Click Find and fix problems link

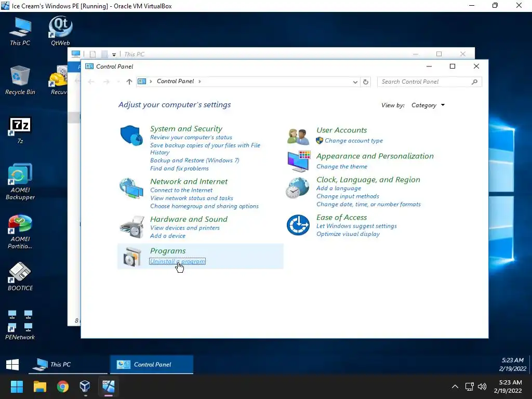(x=179, y=169)
